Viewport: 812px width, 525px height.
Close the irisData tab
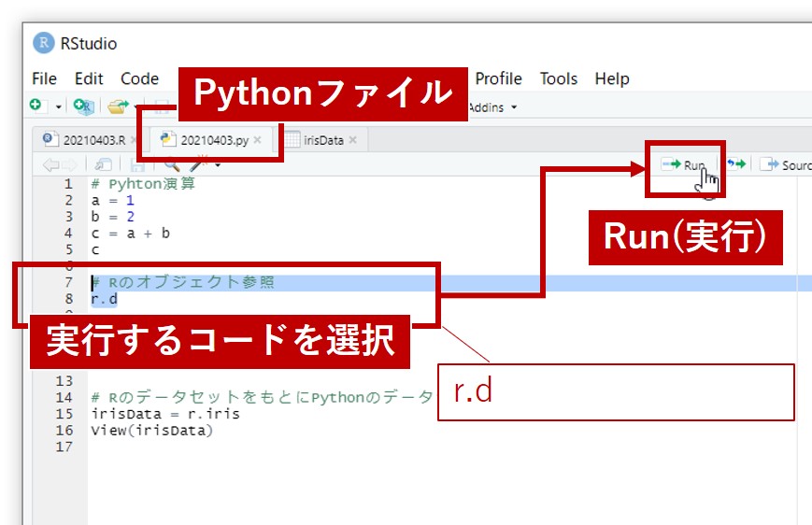coord(353,140)
